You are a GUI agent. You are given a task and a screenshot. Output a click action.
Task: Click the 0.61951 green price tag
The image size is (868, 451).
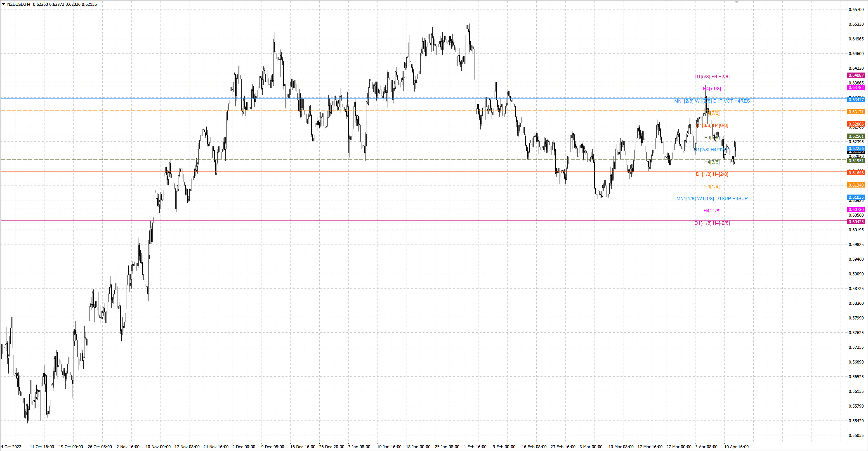point(856,161)
